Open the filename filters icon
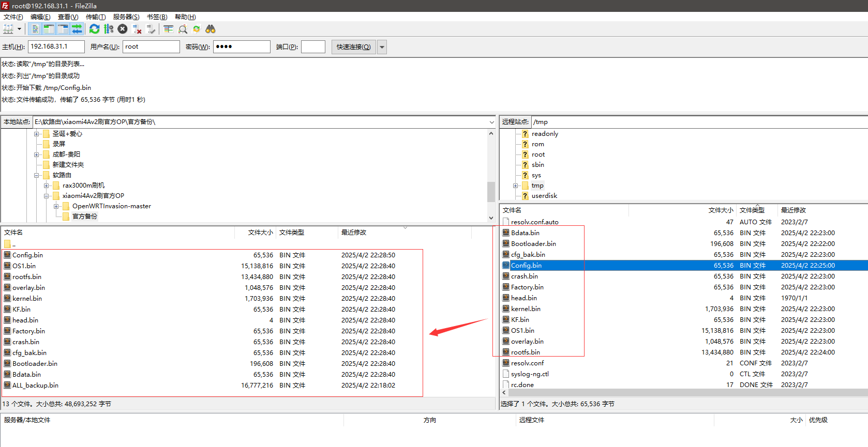 (x=168, y=29)
